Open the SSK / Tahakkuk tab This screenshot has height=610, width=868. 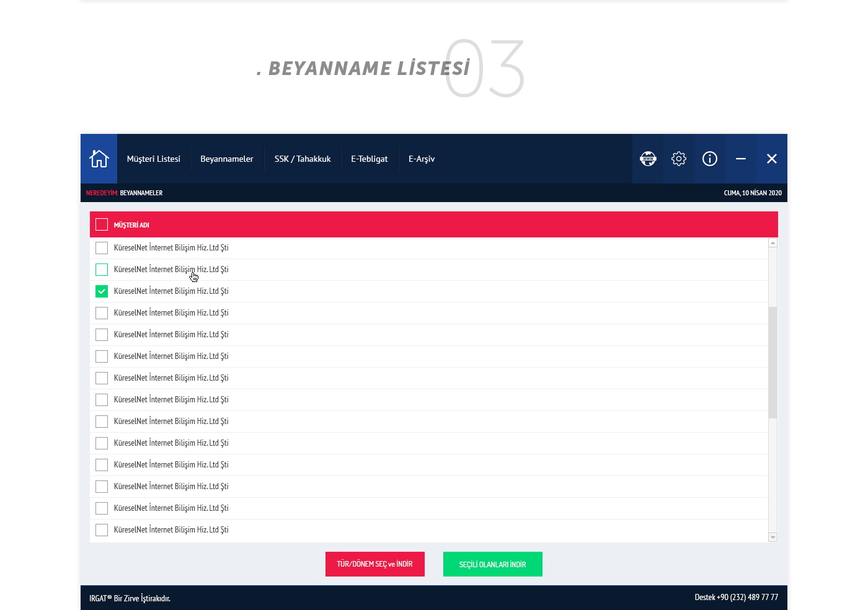pyautogui.click(x=303, y=159)
